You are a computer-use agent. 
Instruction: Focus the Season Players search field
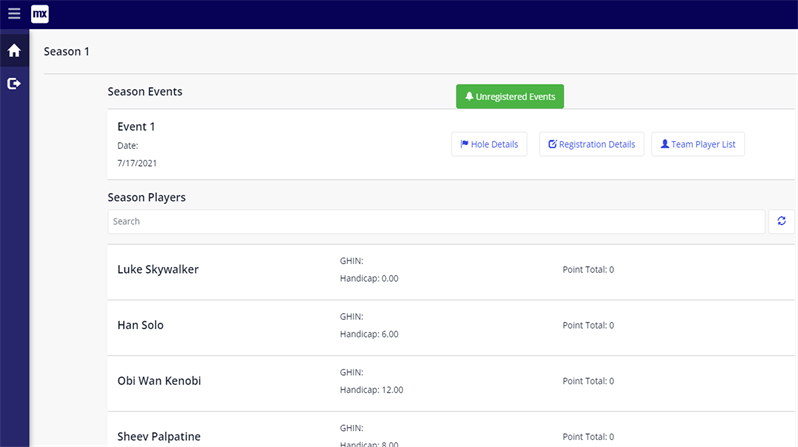(x=436, y=222)
